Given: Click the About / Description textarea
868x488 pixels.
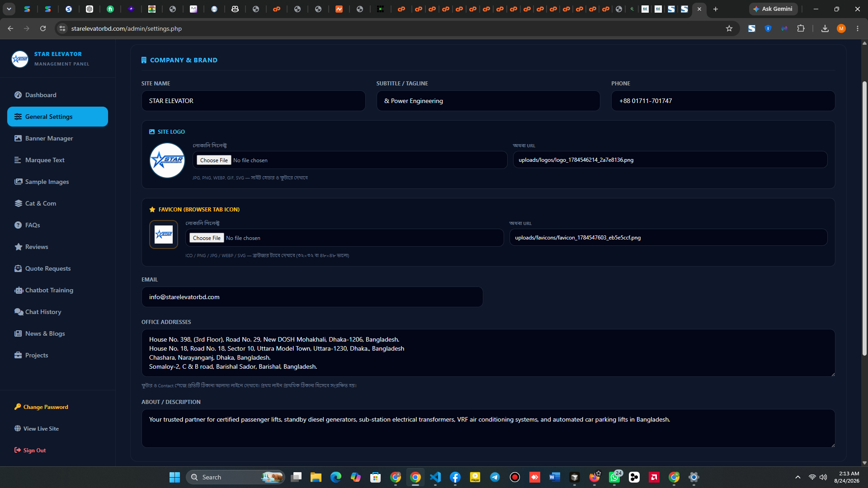Looking at the screenshot, I should click(x=488, y=428).
